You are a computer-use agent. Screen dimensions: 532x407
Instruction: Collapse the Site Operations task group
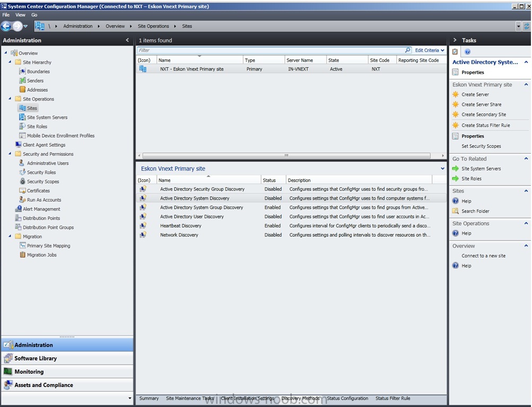point(526,223)
